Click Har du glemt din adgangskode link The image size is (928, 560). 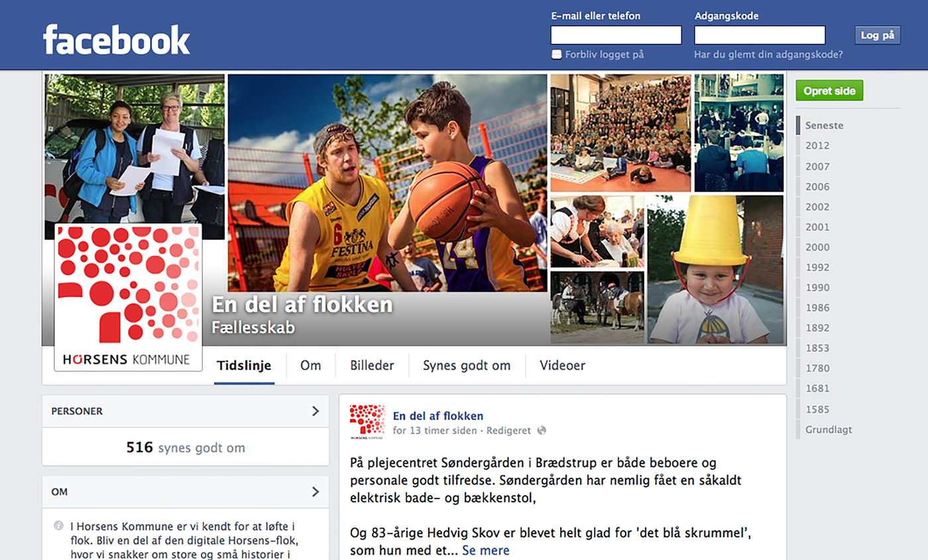pos(768,55)
